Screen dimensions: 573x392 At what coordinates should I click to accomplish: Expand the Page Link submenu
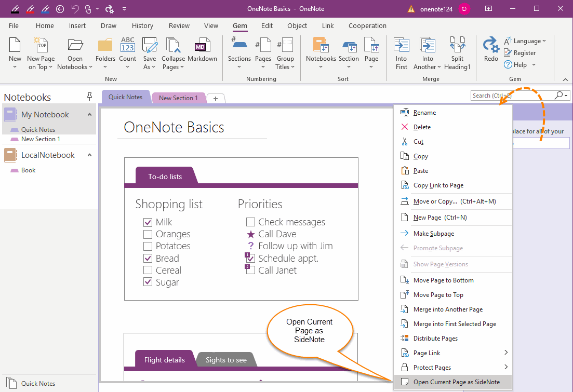[506, 353]
